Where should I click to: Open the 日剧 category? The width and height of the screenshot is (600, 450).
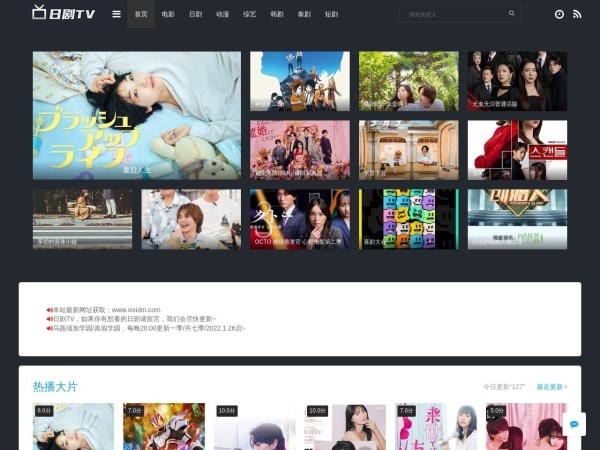click(195, 14)
